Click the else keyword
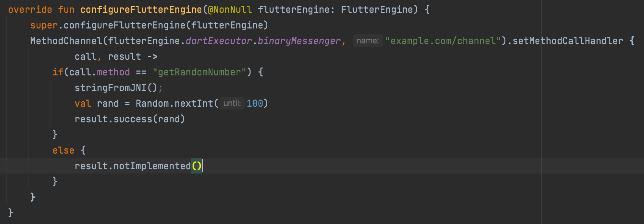 pyautogui.click(x=63, y=150)
